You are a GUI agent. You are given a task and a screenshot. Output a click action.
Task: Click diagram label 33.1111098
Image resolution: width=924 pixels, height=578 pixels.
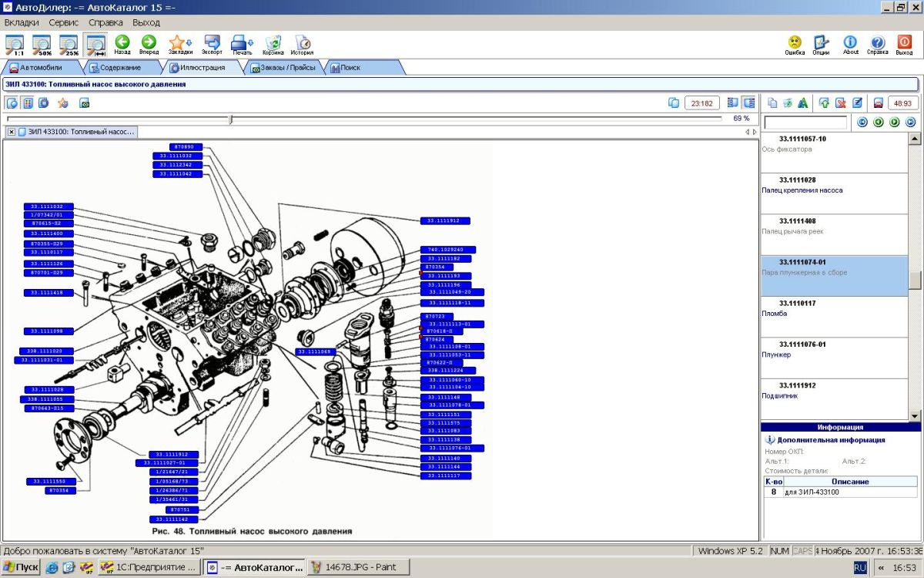48,331
